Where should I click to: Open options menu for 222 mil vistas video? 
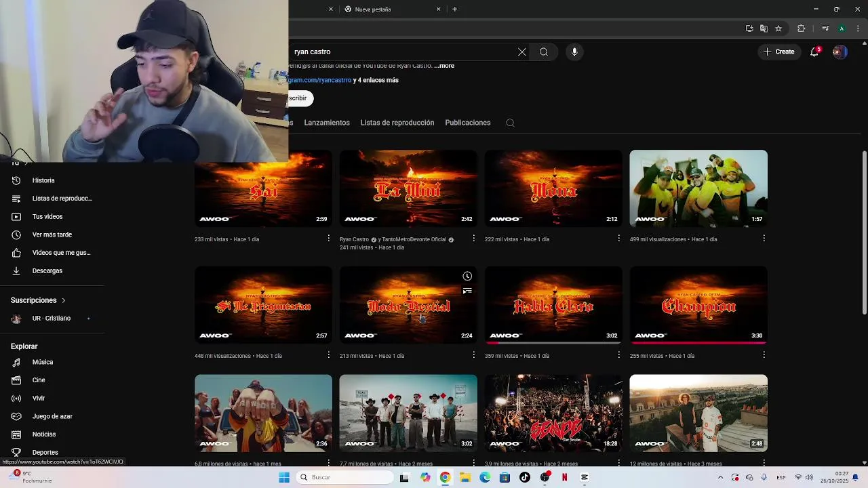pos(618,239)
